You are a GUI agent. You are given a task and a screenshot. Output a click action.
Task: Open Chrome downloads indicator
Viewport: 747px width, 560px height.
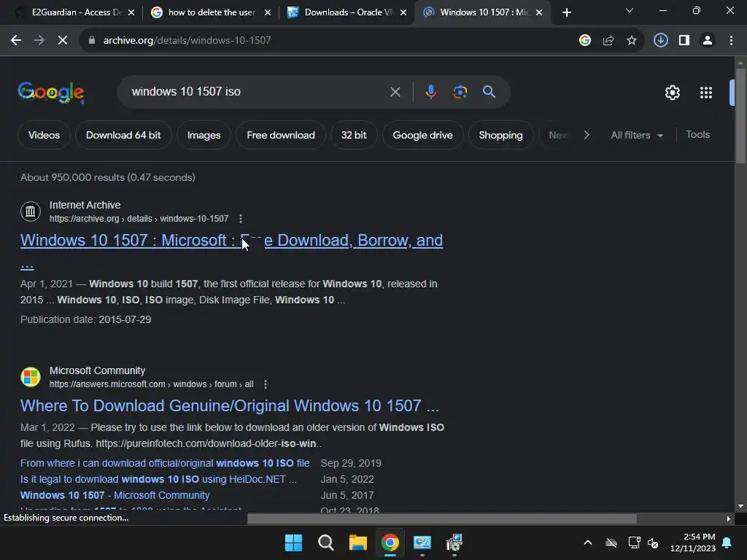[x=661, y=41]
